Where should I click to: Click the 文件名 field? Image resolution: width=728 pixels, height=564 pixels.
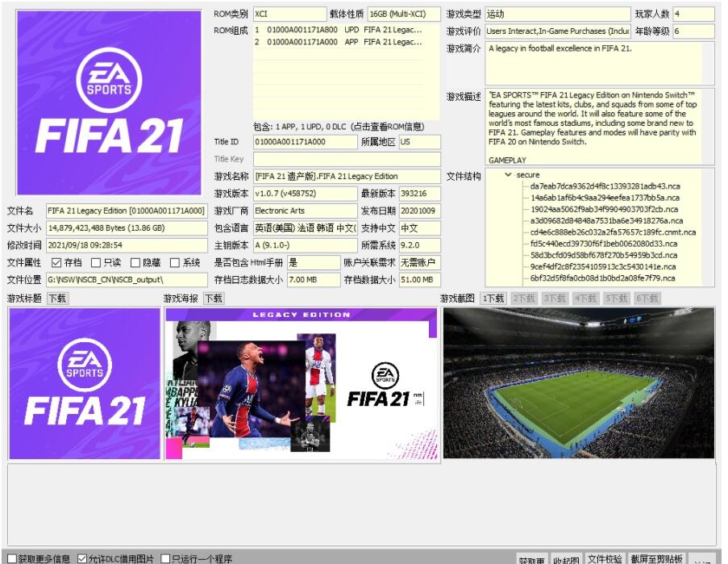127,211
